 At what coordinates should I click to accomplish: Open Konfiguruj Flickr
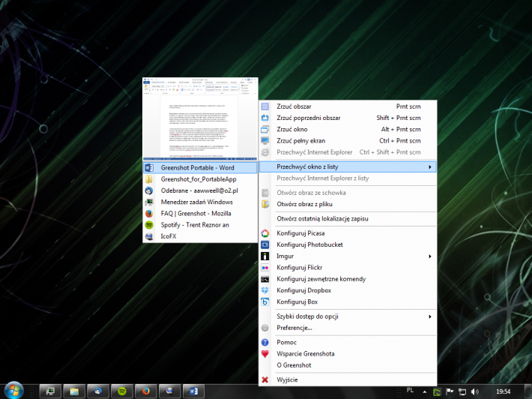348,268
